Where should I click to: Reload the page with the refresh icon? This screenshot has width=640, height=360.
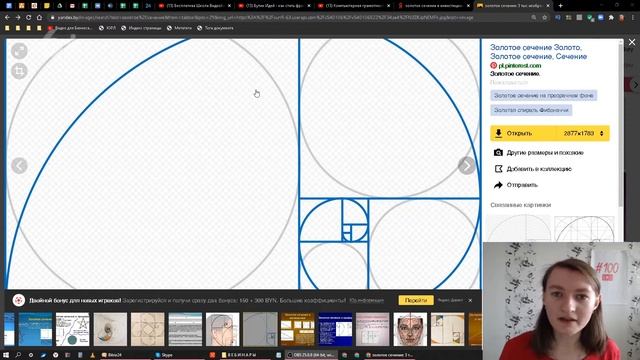[x=28, y=18]
